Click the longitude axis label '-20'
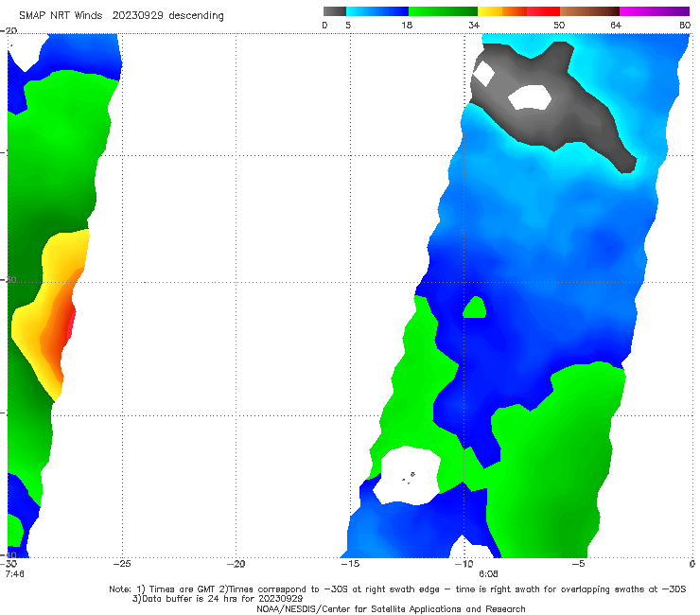700x615 pixels. (236, 564)
